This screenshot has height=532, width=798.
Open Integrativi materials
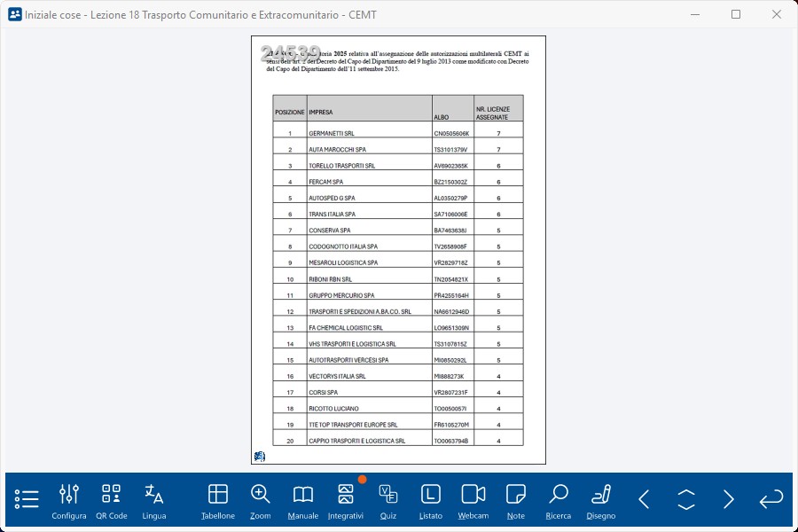pyautogui.click(x=346, y=501)
